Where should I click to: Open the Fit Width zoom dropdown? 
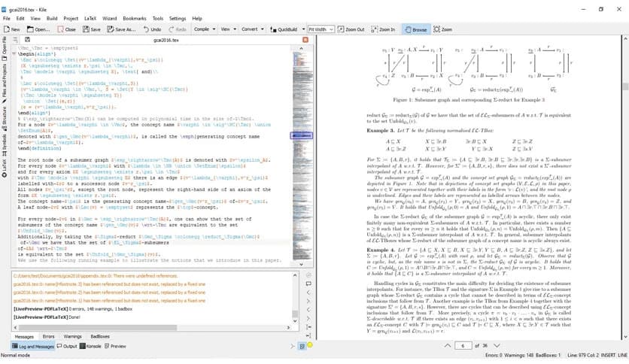[x=321, y=29]
